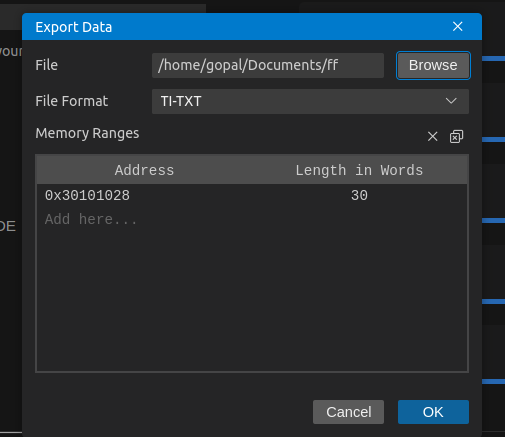This screenshot has width=505, height=437.
Task: Click the Length in Words column header
Action: tap(359, 170)
